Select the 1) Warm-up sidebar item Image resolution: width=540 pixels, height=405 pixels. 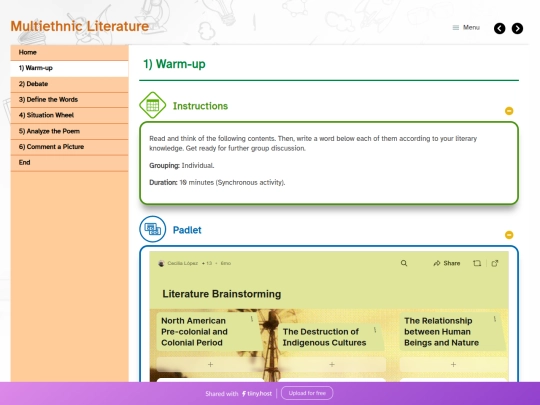(x=69, y=68)
